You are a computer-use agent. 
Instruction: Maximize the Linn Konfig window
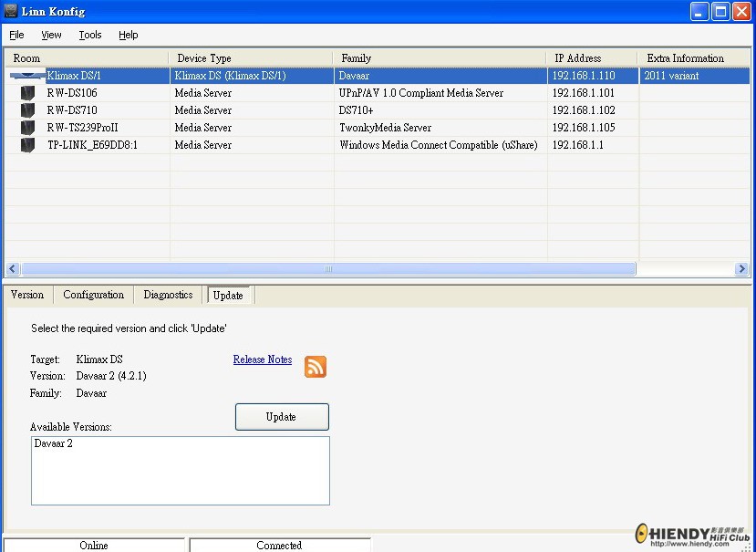tap(720, 11)
